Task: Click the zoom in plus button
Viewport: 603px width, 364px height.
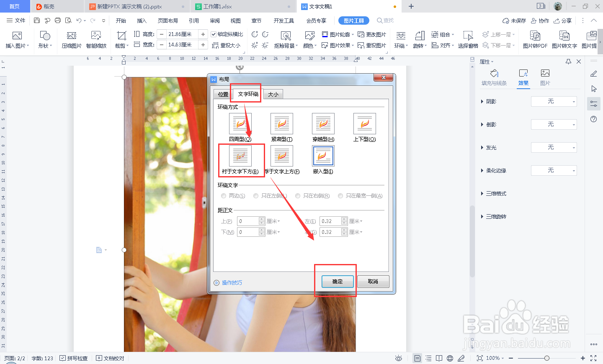Action: pyautogui.click(x=582, y=358)
